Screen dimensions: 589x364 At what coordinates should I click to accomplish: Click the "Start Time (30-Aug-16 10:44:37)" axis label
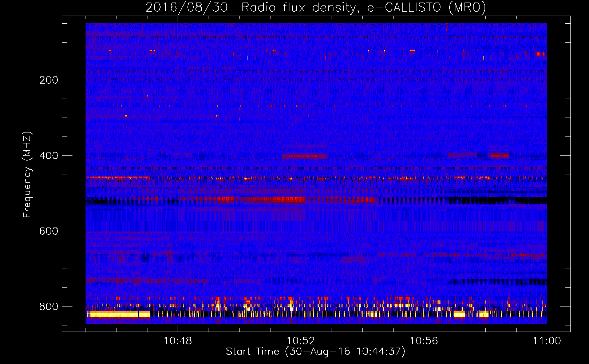point(316,352)
